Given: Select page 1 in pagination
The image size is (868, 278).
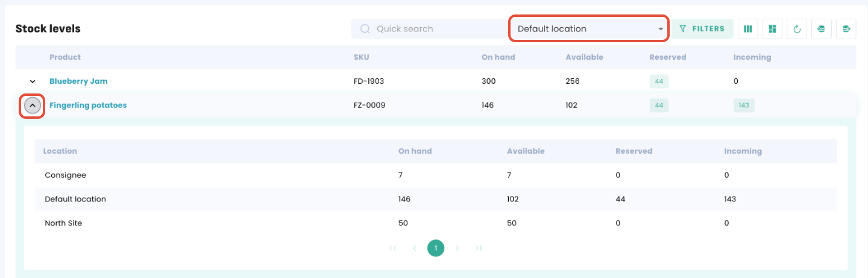Looking at the screenshot, I should (x=436, y=248).
